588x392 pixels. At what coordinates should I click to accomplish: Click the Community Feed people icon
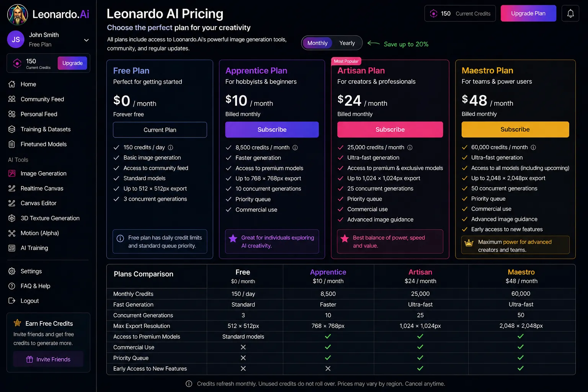click(12, 99)
